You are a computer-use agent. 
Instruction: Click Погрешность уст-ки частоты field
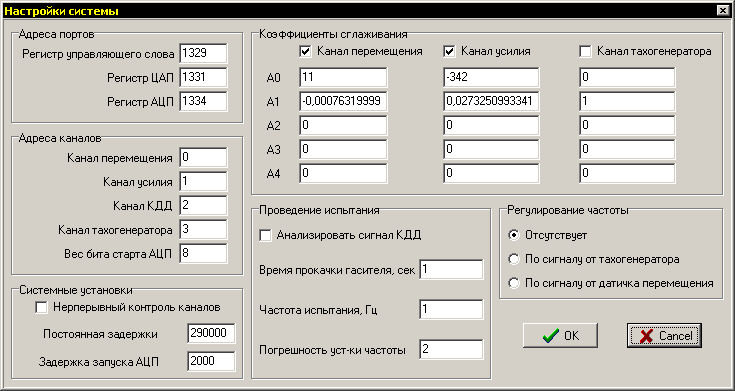(x=451, y=349)
